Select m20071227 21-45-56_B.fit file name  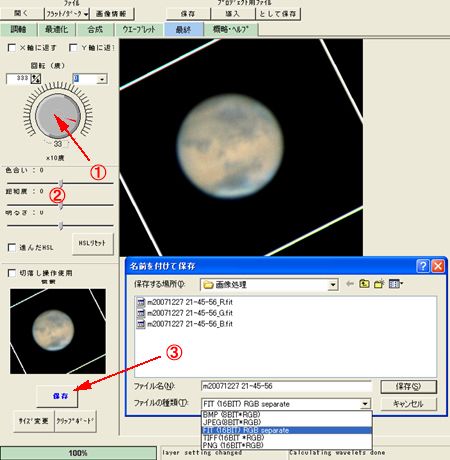(190, 324)
